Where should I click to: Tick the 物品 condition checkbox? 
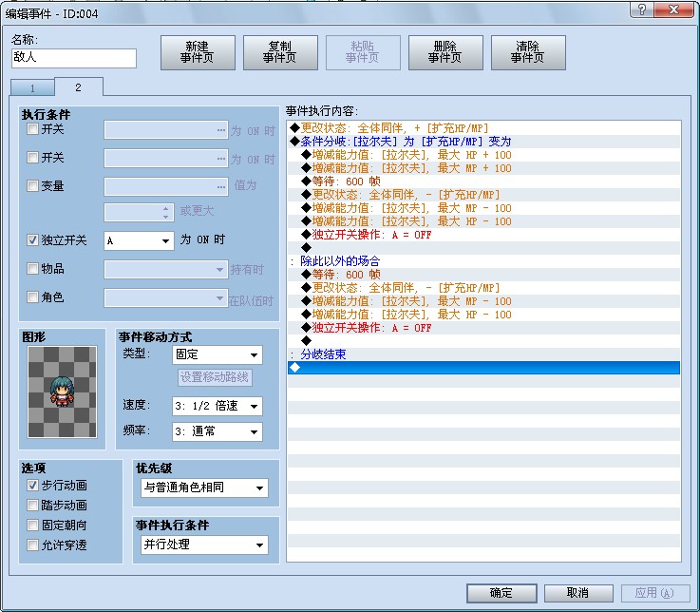point(32,269)
